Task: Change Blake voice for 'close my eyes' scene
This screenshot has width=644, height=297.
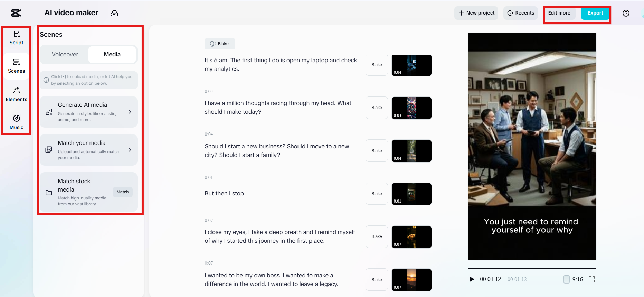Action: (x=377, y=236)
